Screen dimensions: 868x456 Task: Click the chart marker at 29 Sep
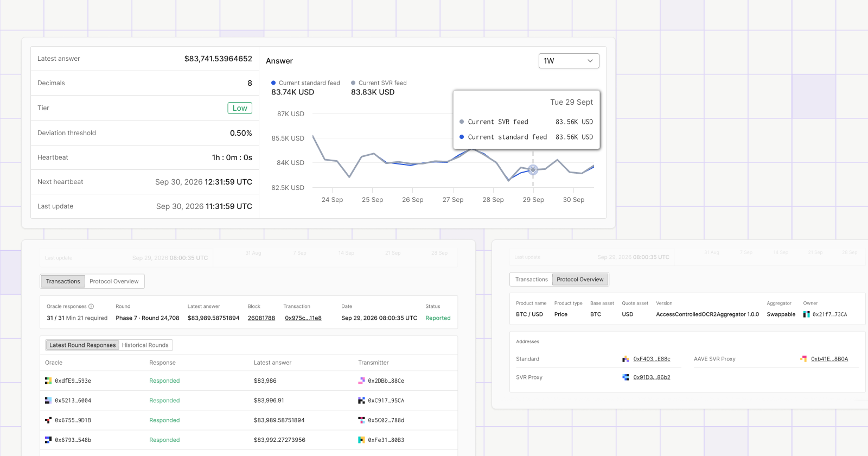533,170
